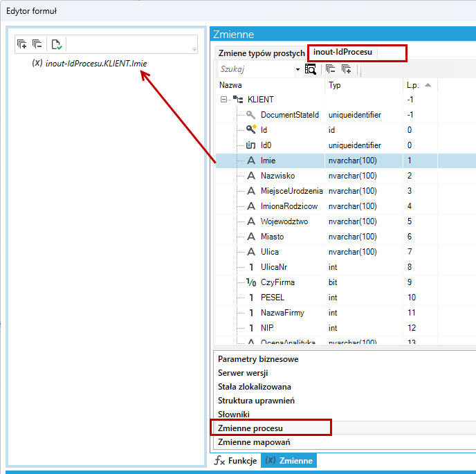Select the Wojewodztwo field row
The width and height of the screenshot is (476, 474).
click(346, 221)
